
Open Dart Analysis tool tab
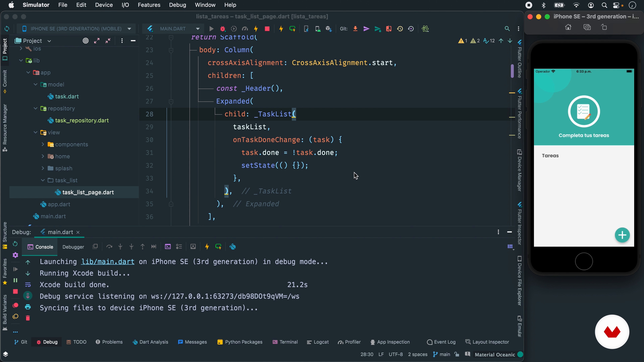[150, 342]
